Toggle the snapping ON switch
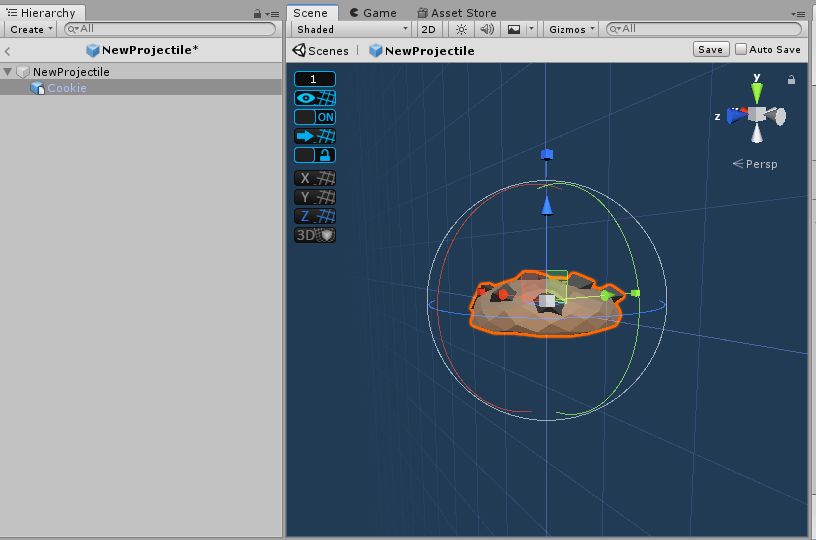This screenshot has height=540, width=816. click(x=315, y=117)
